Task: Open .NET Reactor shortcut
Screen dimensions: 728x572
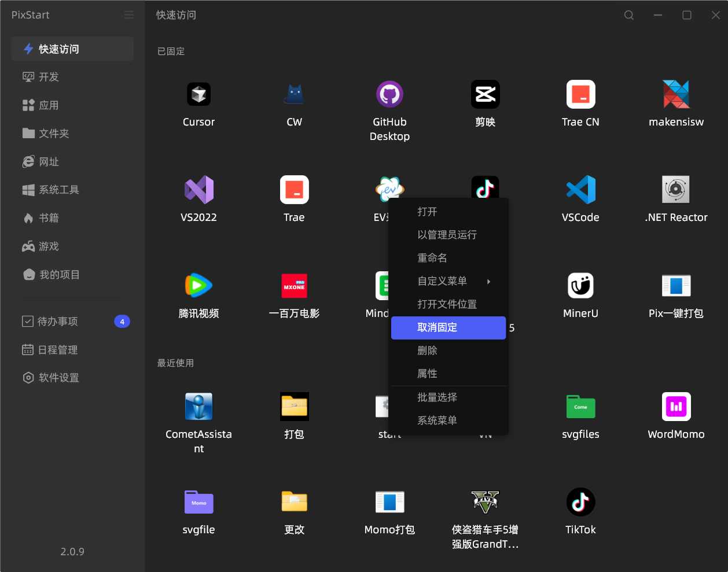Action: 676,190
